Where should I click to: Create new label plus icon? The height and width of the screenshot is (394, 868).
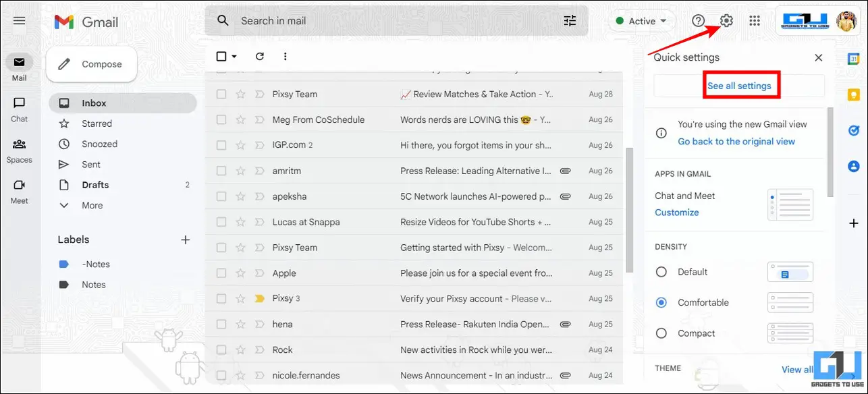click(186, 240)
